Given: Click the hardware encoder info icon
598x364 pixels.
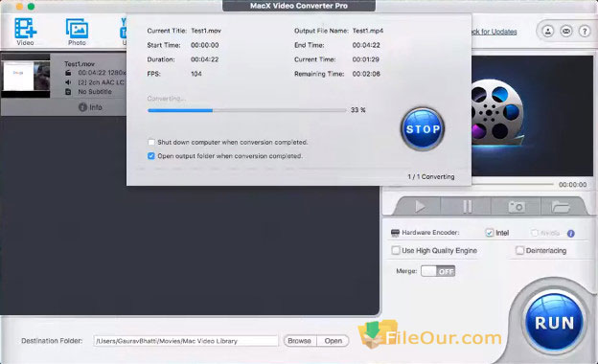Looking at the screenshot, I should (x=571, y=234).
